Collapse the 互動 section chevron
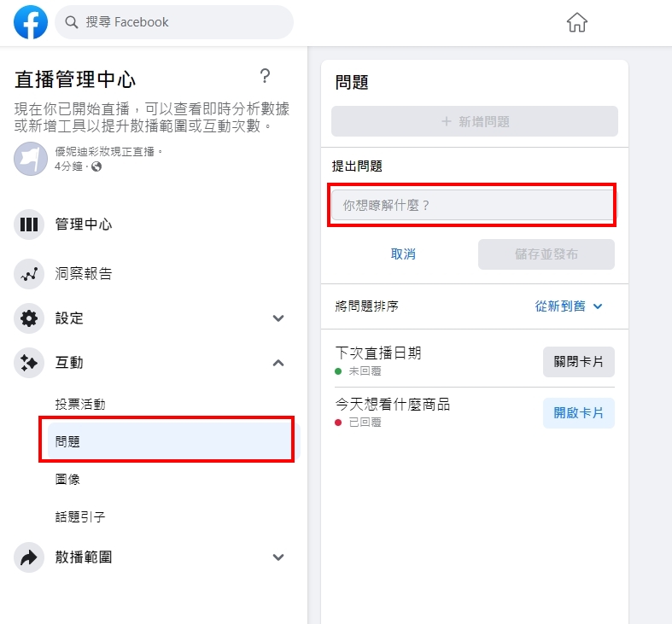Viewport: 672px width, 624px height. coord(278,363)
